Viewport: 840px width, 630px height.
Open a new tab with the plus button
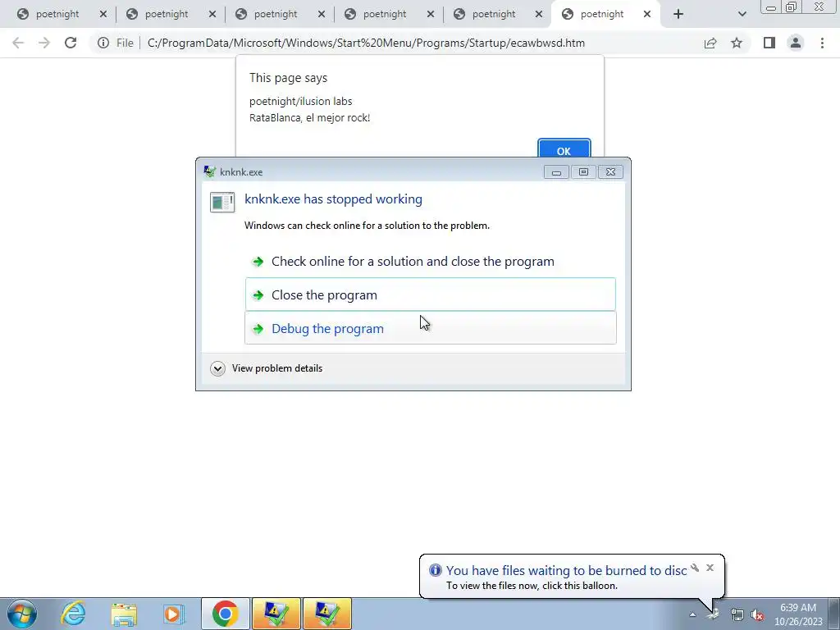pyautogui.click(x=678, y=15)
